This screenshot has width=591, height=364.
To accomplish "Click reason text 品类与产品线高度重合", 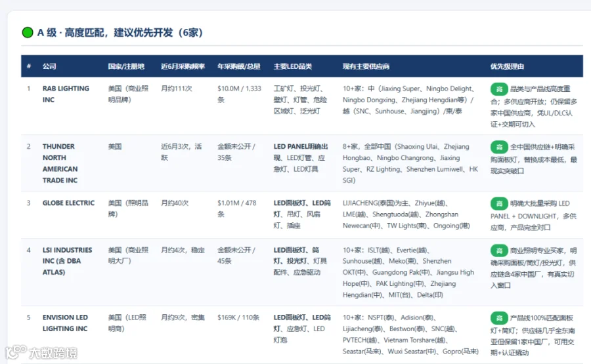I will click(x=534, y=106).
